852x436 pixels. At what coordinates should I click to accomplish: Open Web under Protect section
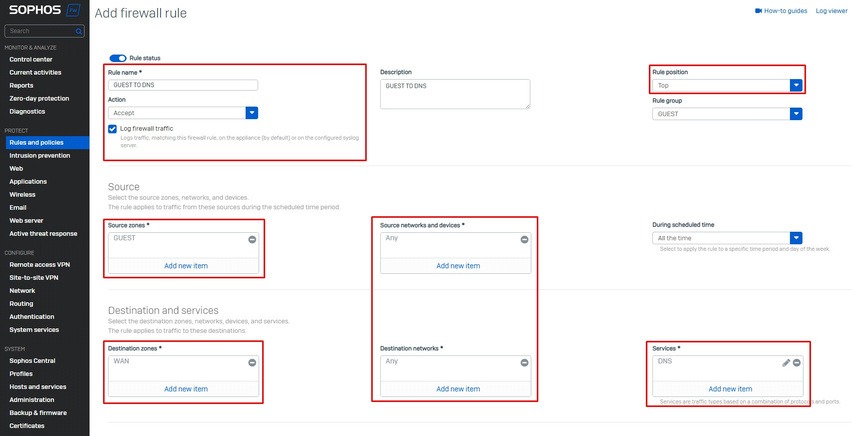pyautogui.click(x=16, y=169)
